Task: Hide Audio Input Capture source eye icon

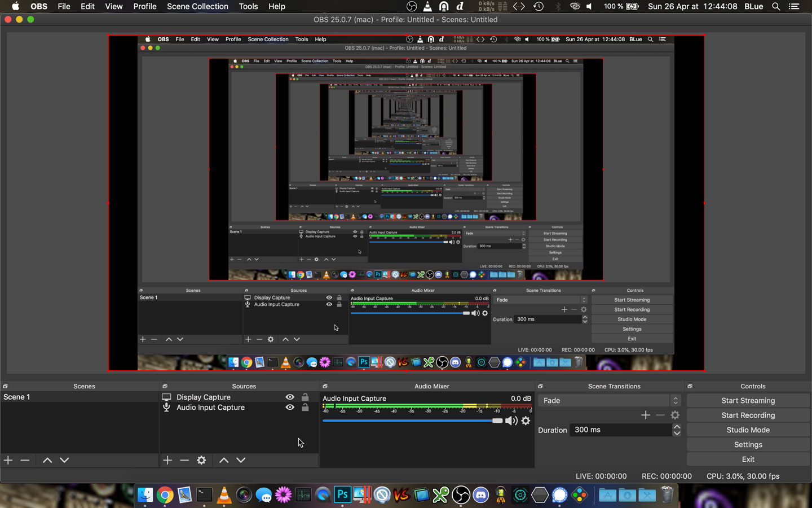Action: tap(290, 407)
